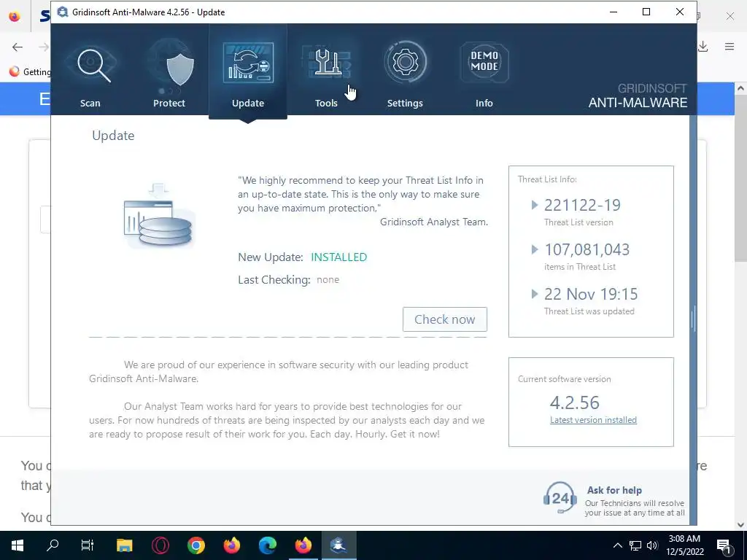
Task: Click the Firefox scroll-up arrow
Action: pyautogui.click(x=740, y=88)
